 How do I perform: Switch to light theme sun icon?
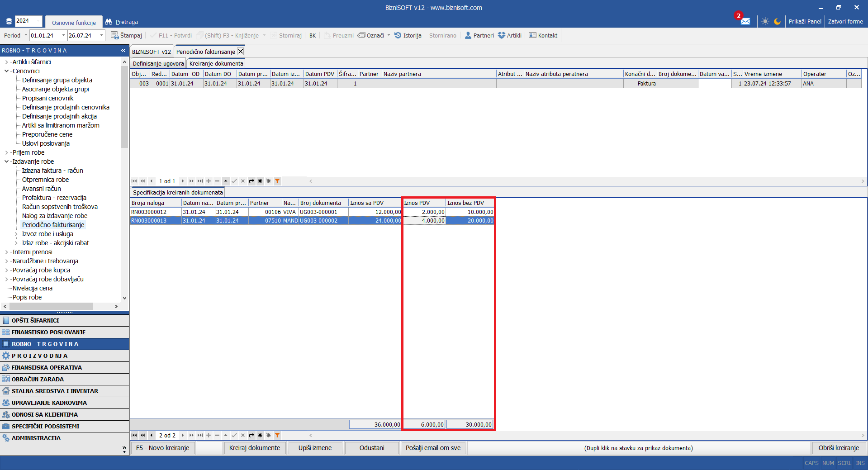click(x=765, y=21)
